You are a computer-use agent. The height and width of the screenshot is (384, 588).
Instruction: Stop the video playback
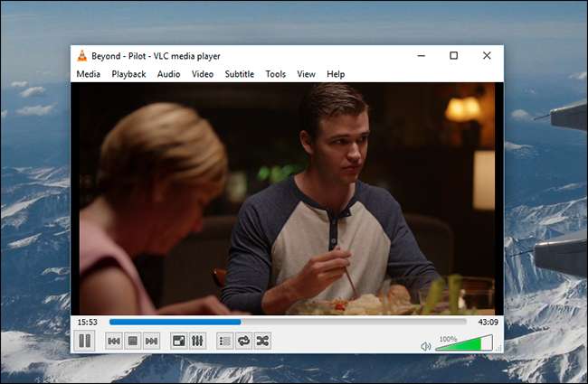[132, 341]
